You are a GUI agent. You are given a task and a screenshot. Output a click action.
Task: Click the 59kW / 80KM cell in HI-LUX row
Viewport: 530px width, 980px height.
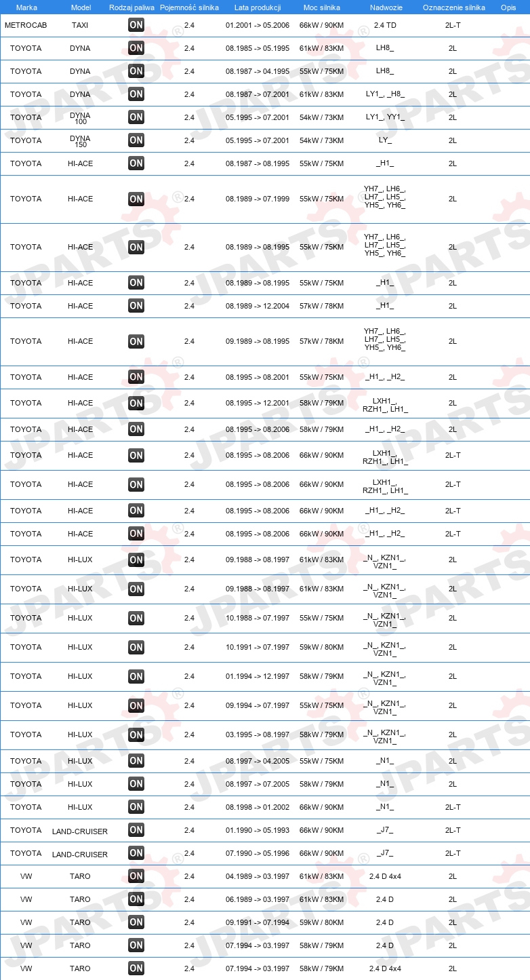pos(322,647)
